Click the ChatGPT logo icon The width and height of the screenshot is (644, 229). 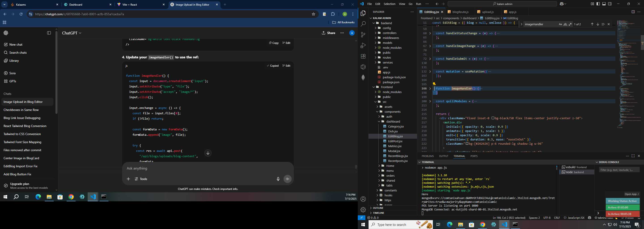point(6,33)
